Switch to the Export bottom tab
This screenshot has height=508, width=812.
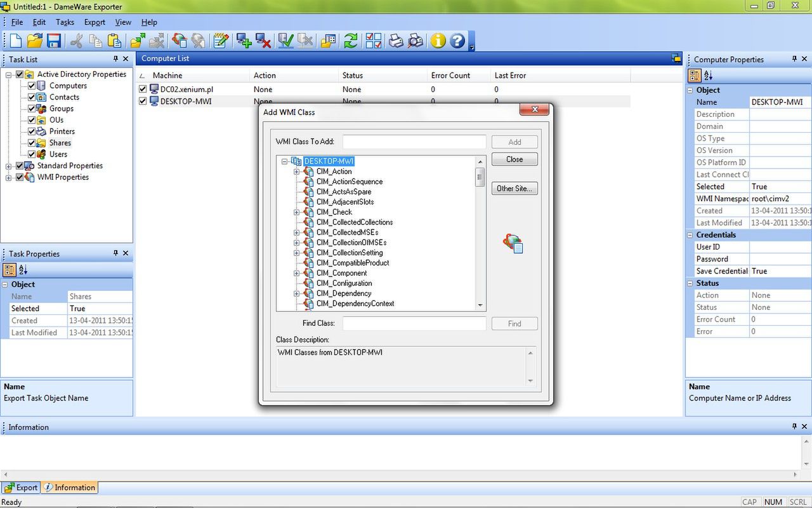pos(21,488)
